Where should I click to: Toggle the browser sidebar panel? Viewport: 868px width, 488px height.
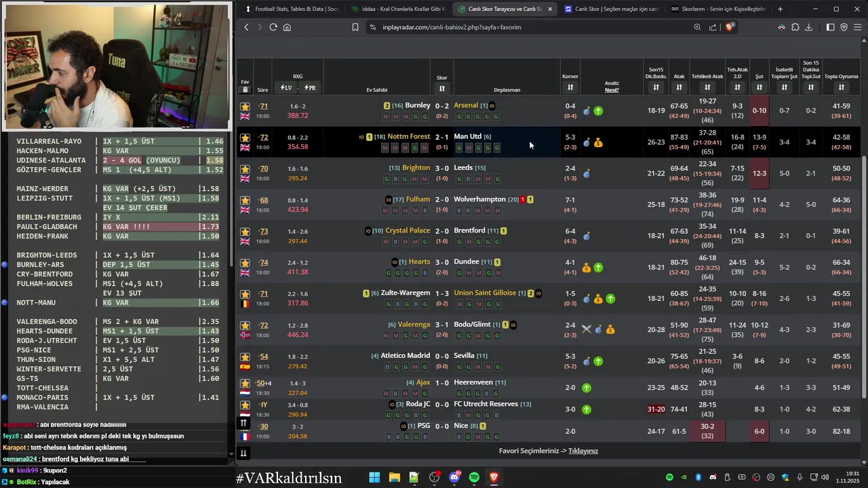coord(830,27)
